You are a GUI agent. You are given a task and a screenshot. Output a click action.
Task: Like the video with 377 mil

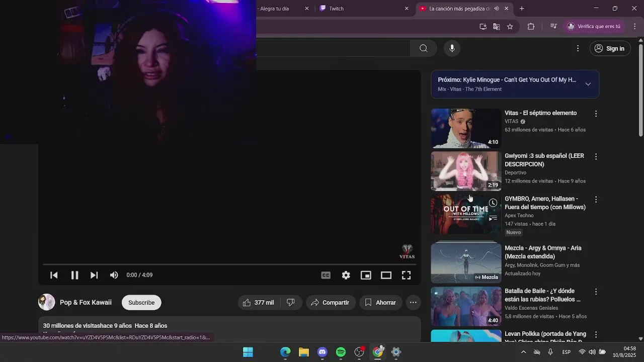pyautogui.click(x=259, y=302)
